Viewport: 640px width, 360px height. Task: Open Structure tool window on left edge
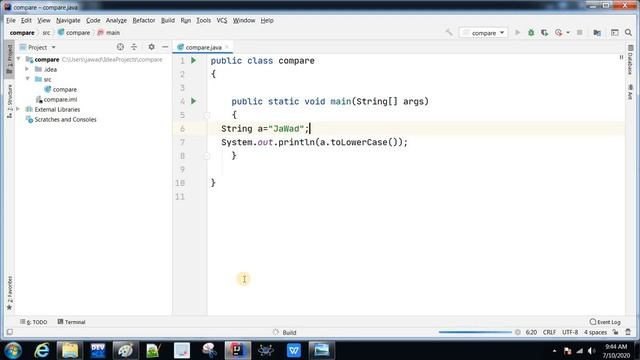(x=9, y=101)
